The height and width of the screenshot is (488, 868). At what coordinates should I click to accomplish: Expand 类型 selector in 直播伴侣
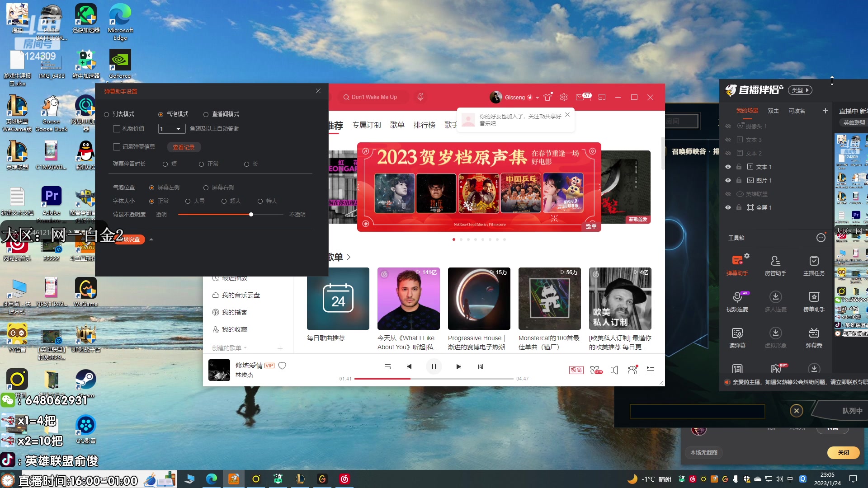point(800,90)
